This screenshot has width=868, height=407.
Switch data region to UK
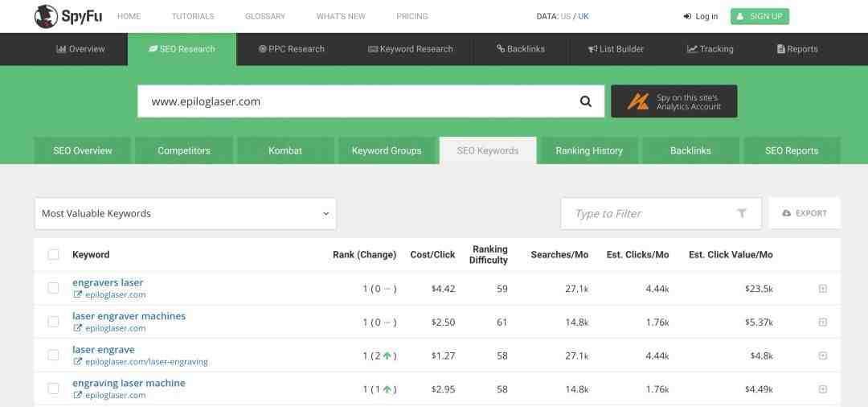[x=583, y=17]
